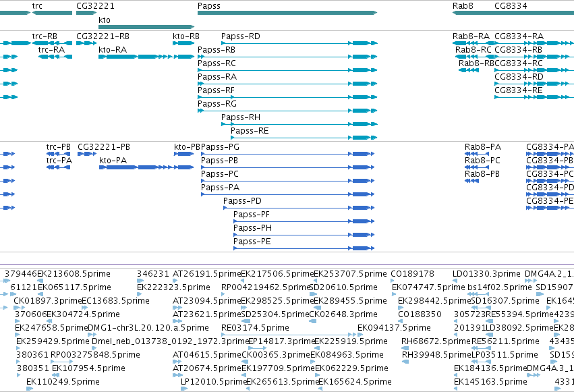
Task: Select protein Papss-PA
Action: point(288,195)
